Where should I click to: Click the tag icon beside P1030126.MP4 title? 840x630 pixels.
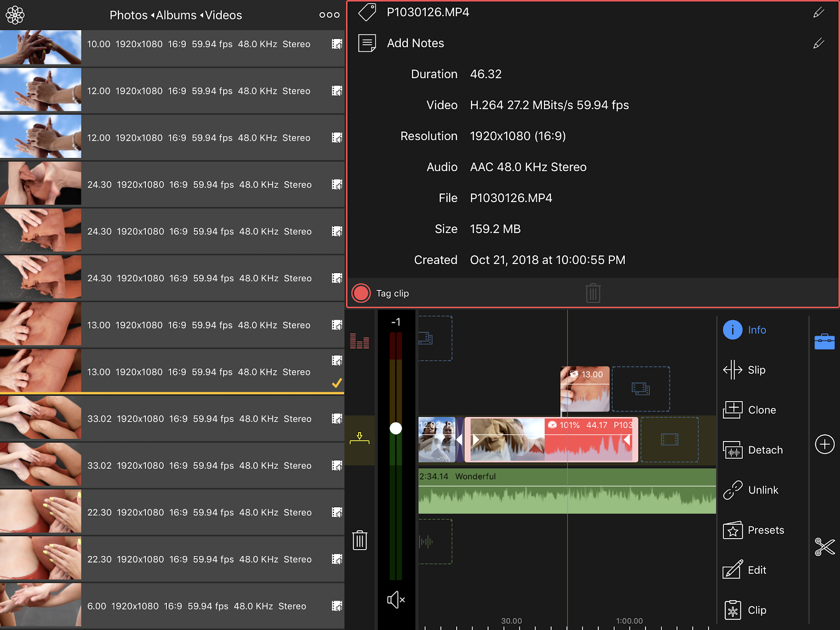367,12
